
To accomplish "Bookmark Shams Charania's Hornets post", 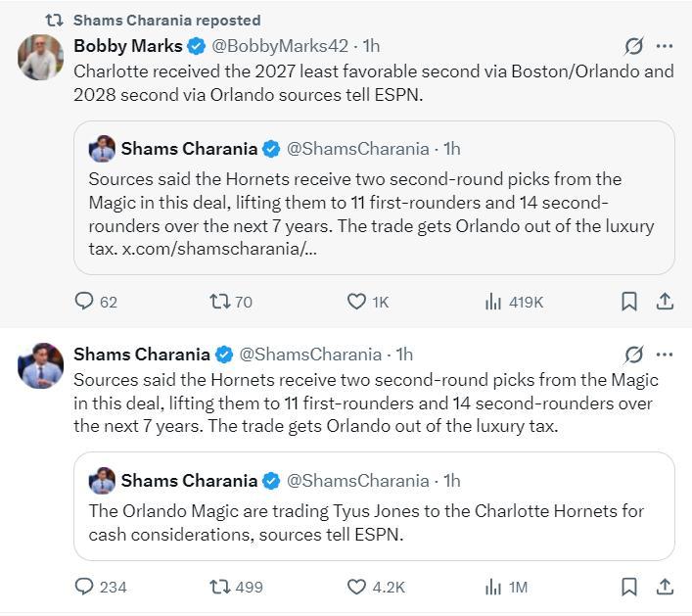I will coord(629,587).
